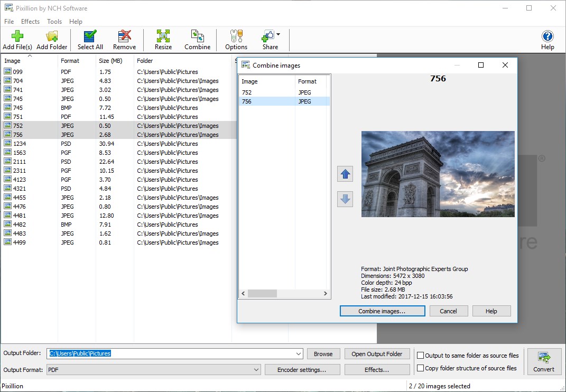Open the Output Format dropdown

click(x=257, y=370)
